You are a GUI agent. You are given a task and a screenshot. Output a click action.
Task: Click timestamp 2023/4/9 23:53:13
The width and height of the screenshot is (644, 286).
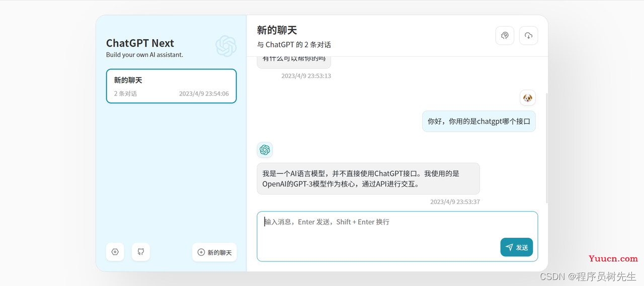[306, 76]
